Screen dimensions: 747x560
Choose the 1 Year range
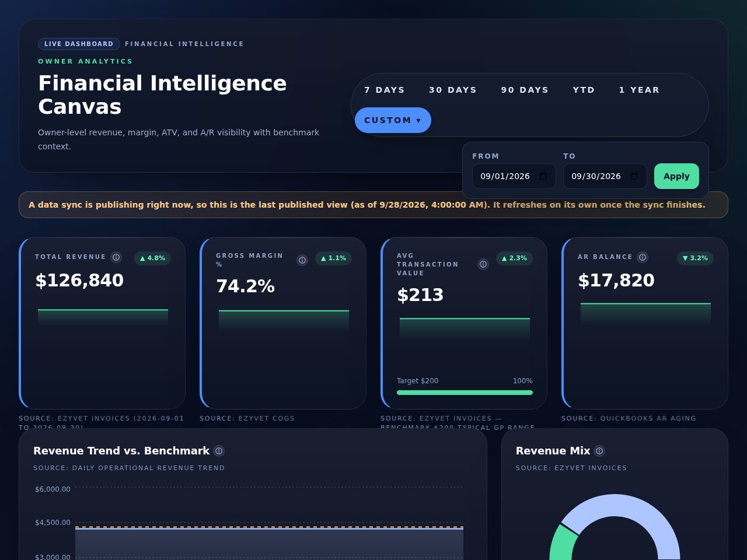point(639,90)
